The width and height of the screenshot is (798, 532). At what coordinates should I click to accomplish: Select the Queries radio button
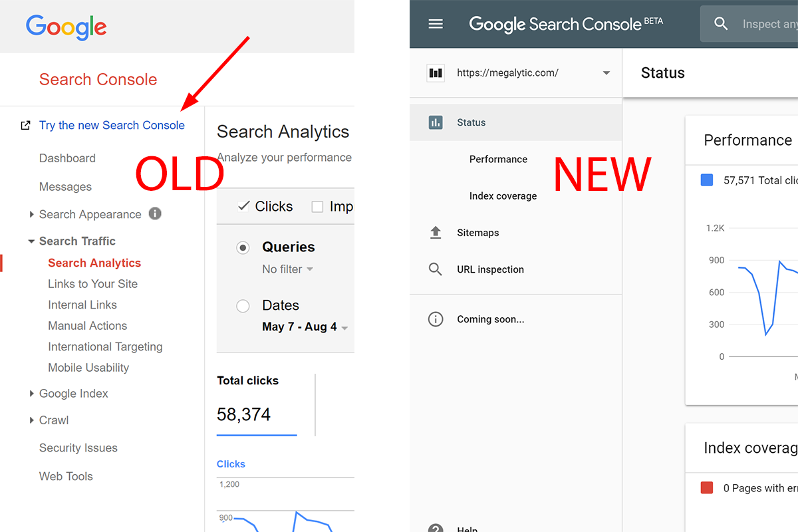(x=243, y=247)
